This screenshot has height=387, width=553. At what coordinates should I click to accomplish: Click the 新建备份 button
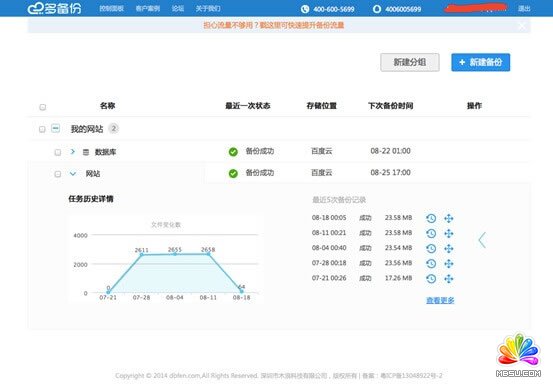pos(481,62)
